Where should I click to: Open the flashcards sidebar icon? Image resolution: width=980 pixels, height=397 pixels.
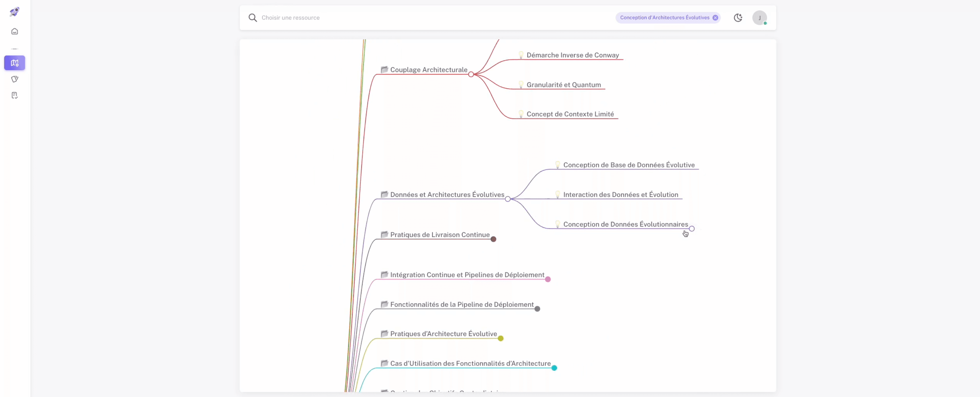tap(14, 79)
